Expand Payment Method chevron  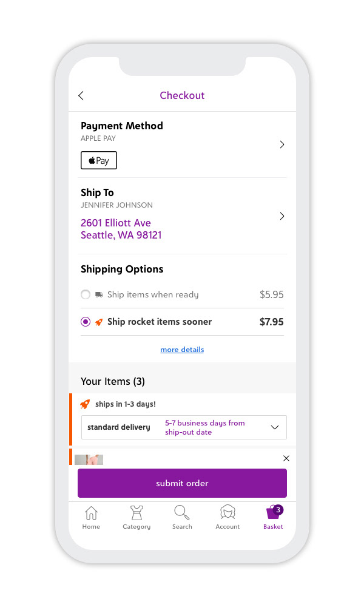pyautogui.click(x=282, y=144)
